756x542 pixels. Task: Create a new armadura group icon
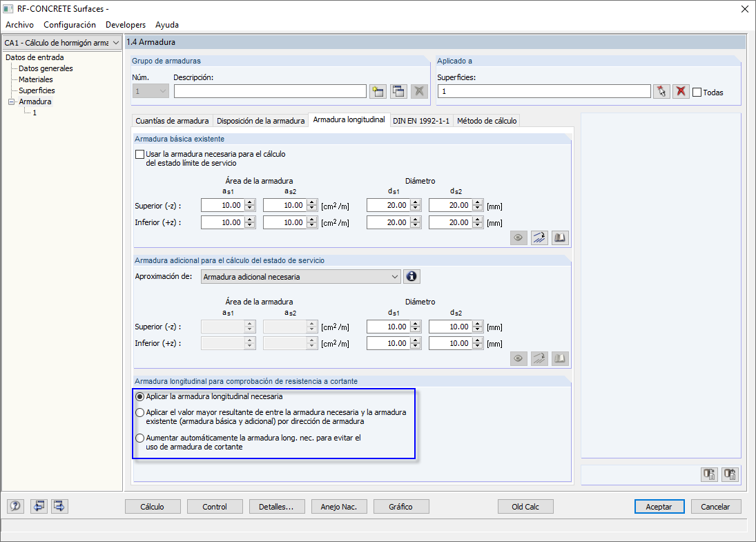click(x=378, y=91)
